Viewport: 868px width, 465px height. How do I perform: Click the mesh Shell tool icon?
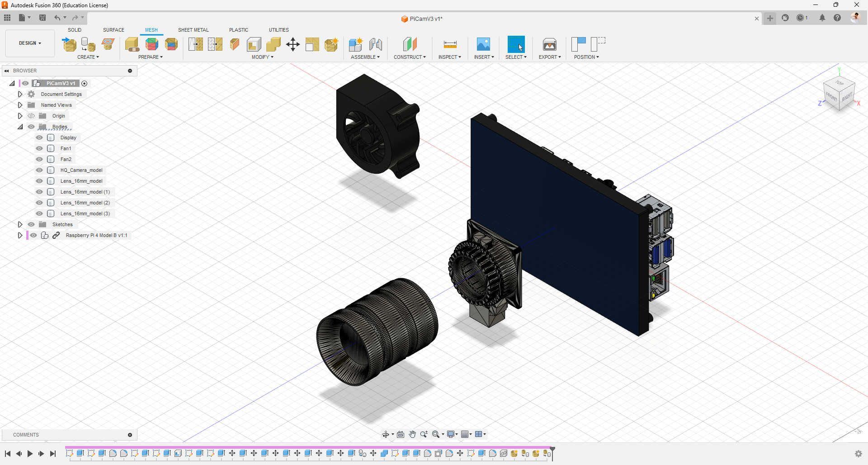pos(254,44)
